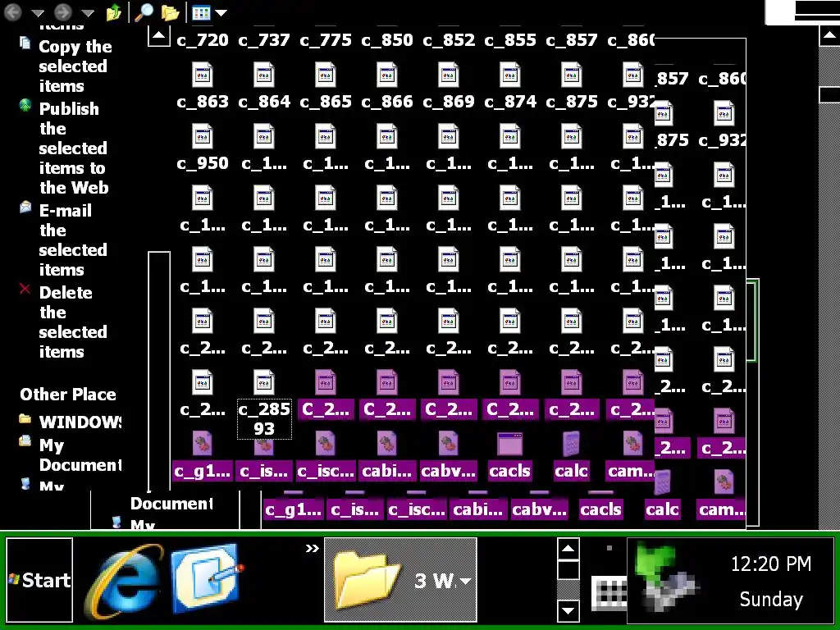The image size is (840, 630).
Task: Open the Back history dropdown arrow
Action: point(37,12)
